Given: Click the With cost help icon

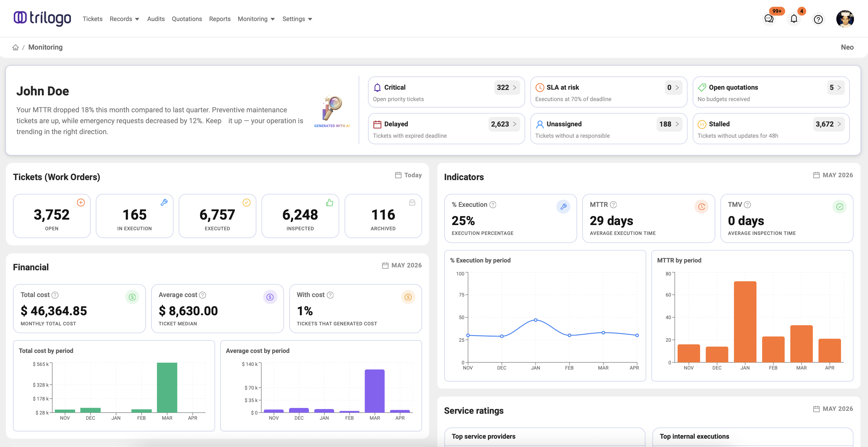Looking at the screenshot, I should point(330,295).
